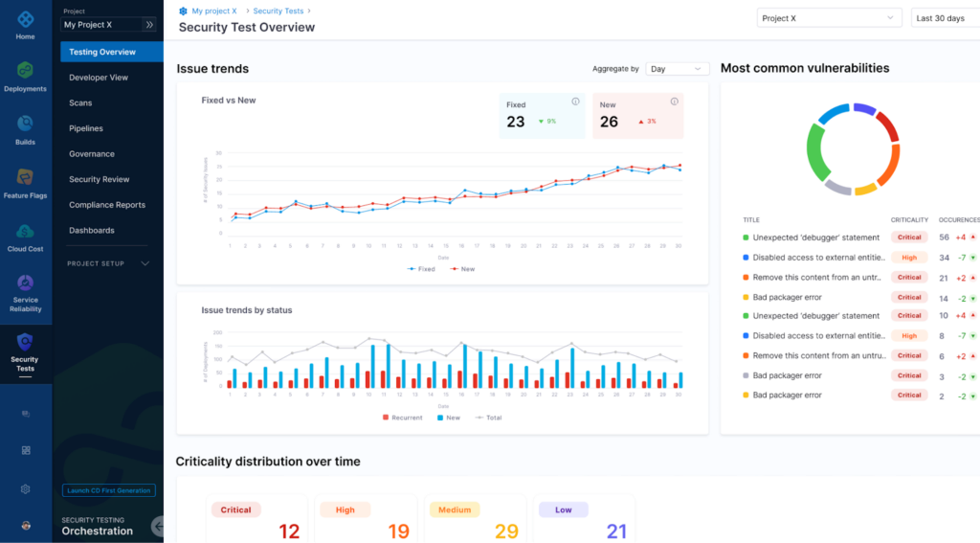Open the Cloud Cost module
The image size is (980, 543).
[x=25, y=238]
